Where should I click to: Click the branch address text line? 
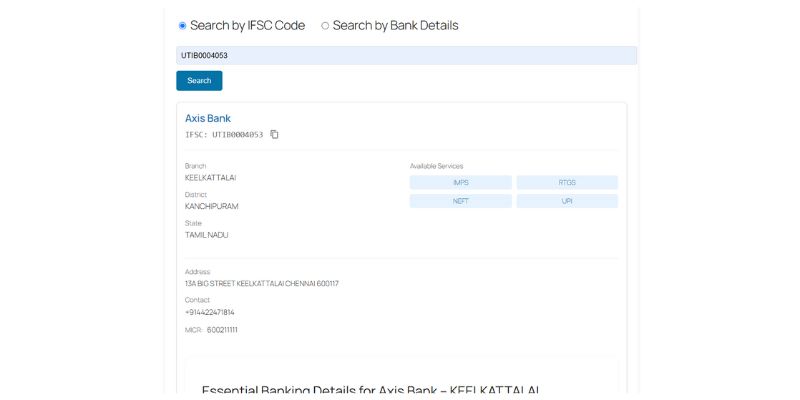pyautogui.click(x=262, y=284)
